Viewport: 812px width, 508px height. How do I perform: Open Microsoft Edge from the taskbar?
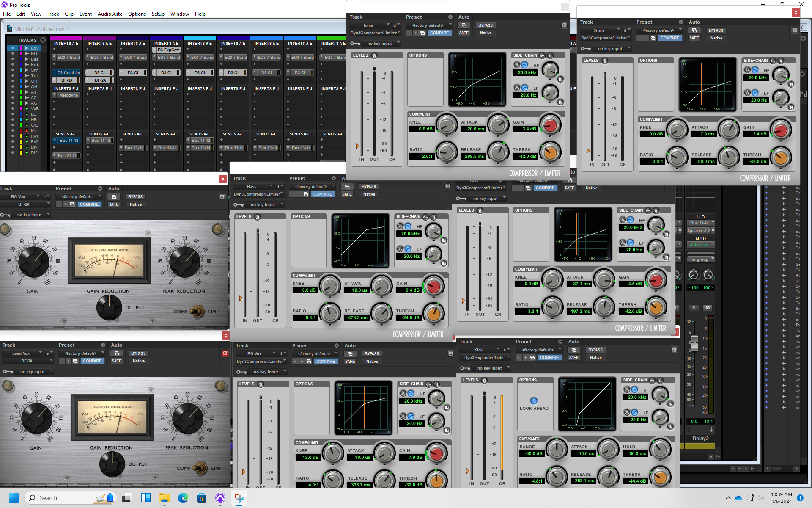183,498
